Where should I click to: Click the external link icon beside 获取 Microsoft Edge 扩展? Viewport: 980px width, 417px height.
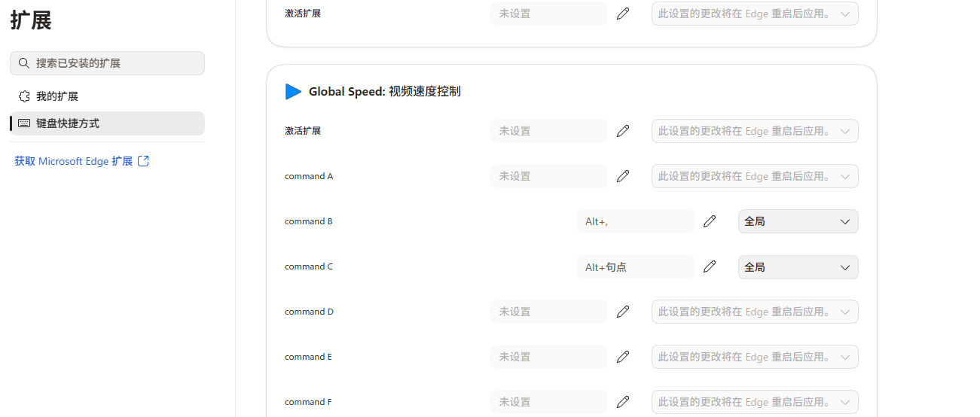143,161
